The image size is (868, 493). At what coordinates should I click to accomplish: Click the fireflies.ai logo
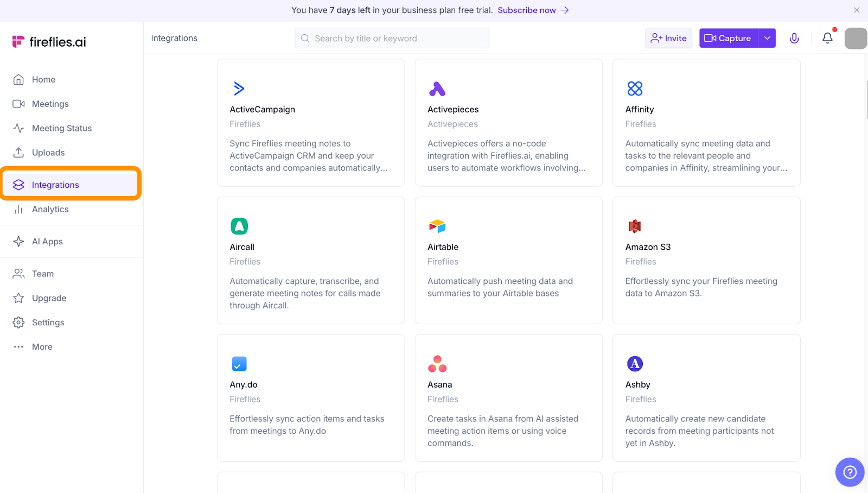pos(49,42)
